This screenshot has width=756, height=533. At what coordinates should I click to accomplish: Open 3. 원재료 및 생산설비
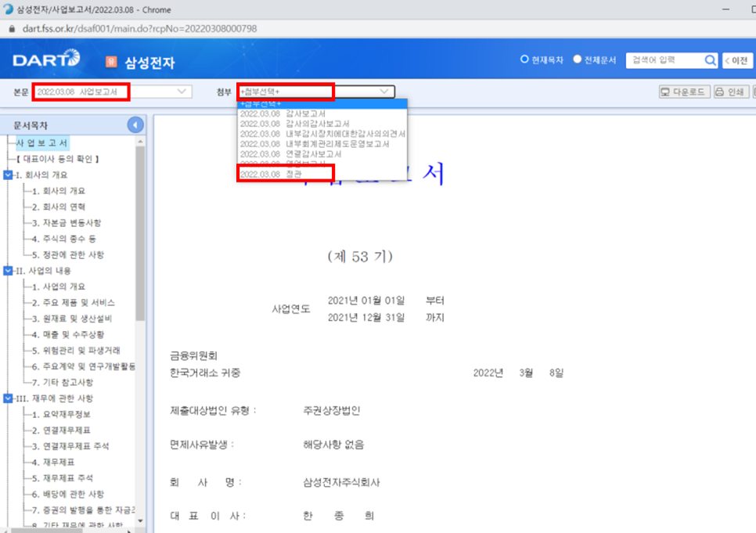point(72,319)
